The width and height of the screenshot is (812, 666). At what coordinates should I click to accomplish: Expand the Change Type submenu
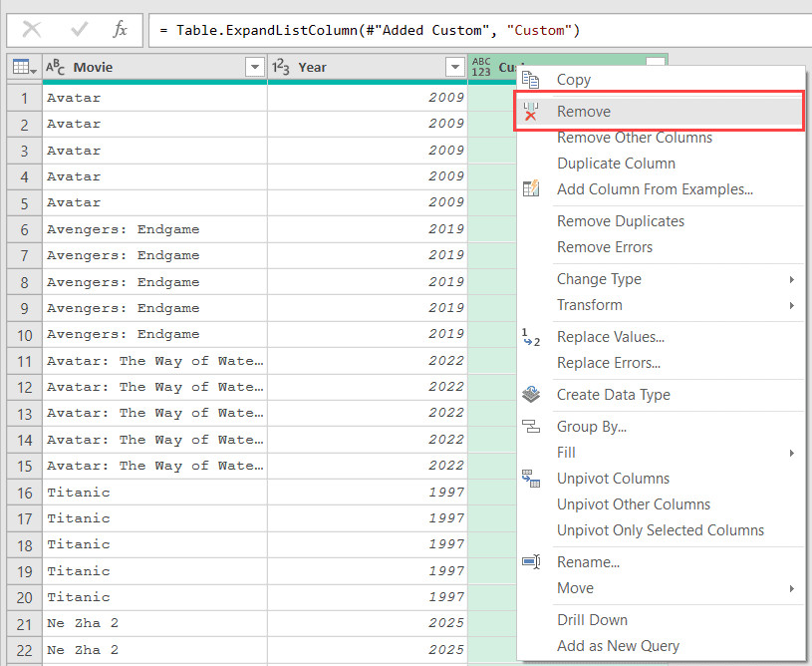tap(599, 279)
